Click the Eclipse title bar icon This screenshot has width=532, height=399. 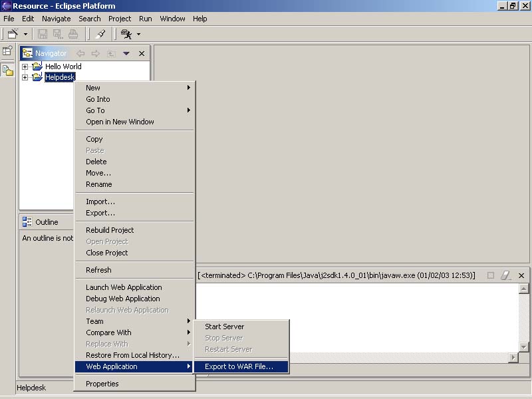tap(6, 6)
